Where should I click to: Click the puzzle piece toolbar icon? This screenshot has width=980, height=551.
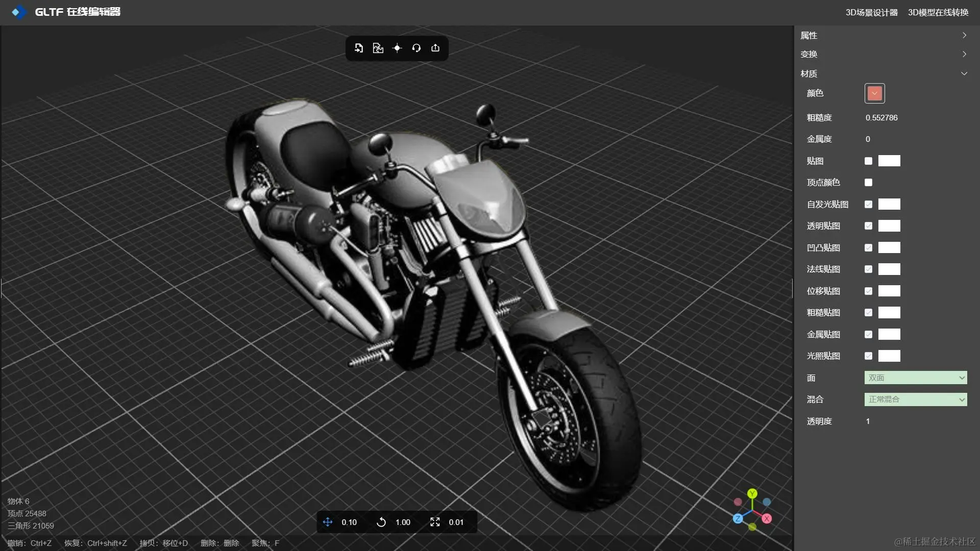click(x=378, y=48)
